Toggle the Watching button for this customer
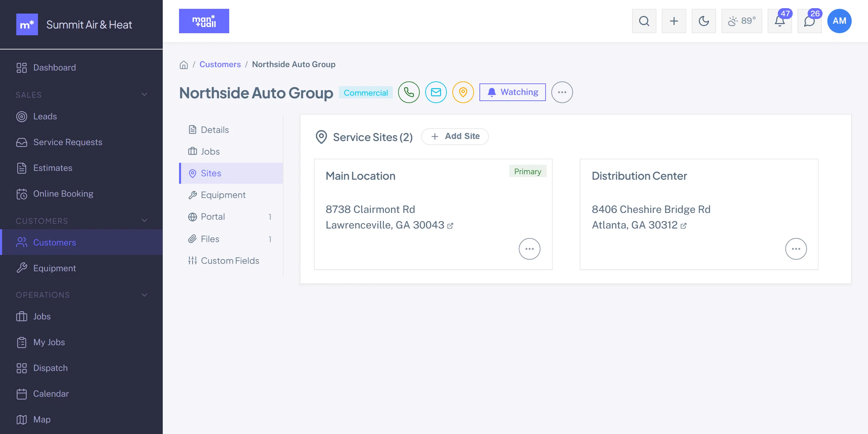 coord(512,92)
